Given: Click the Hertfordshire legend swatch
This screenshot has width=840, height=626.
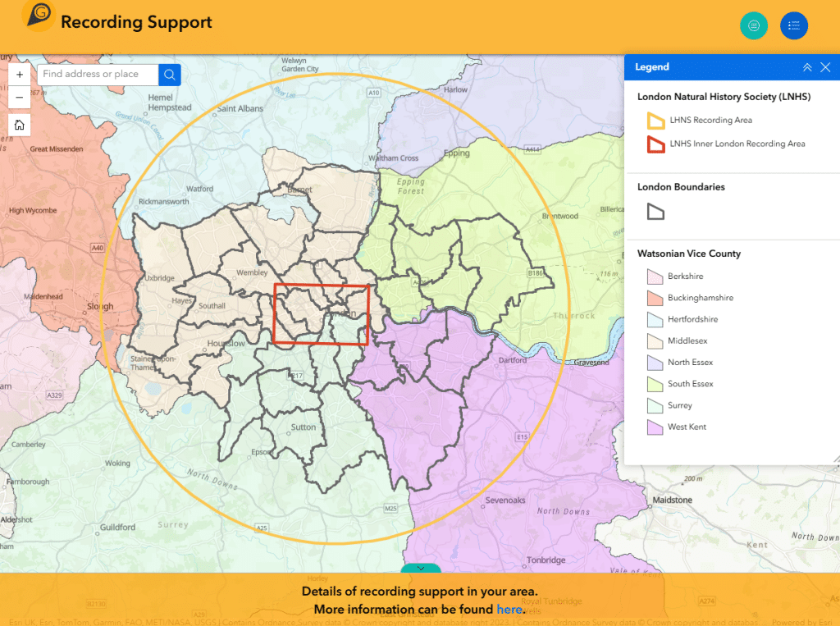Looking at the screenshot, I should coord(655,319).
